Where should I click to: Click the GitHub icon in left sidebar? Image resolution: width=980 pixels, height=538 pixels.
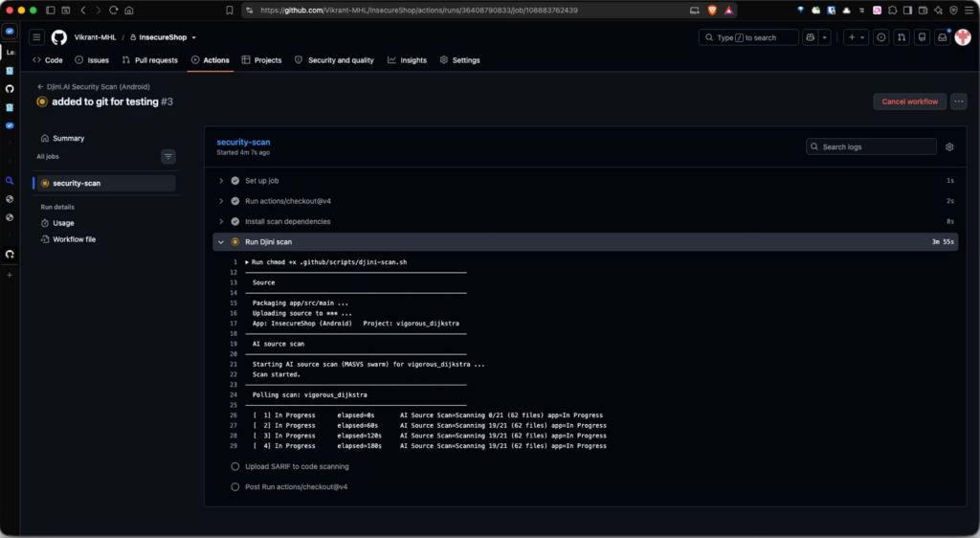tap(10, 89)
